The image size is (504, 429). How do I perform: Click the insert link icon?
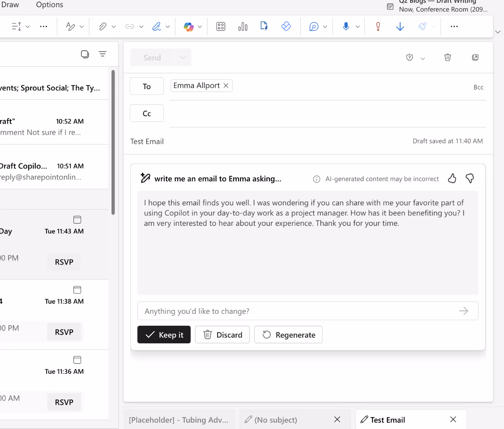tap(130, 26)
